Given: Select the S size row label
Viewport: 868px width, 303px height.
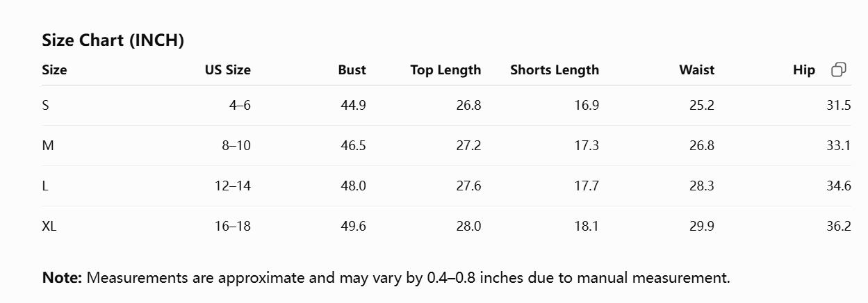Looking at the screenshot, I should (46, 106).
